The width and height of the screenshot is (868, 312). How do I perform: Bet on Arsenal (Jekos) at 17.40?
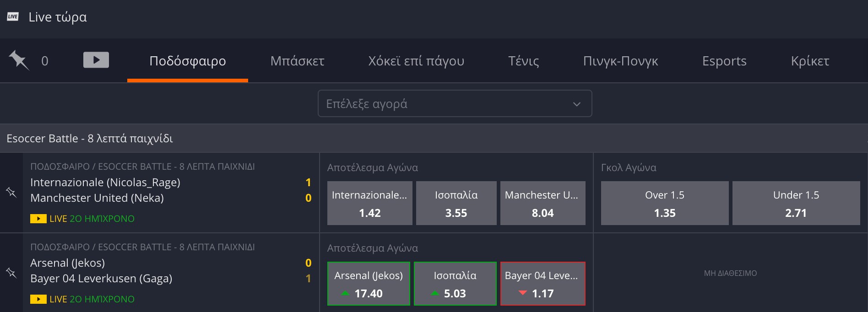coord(369,284)
